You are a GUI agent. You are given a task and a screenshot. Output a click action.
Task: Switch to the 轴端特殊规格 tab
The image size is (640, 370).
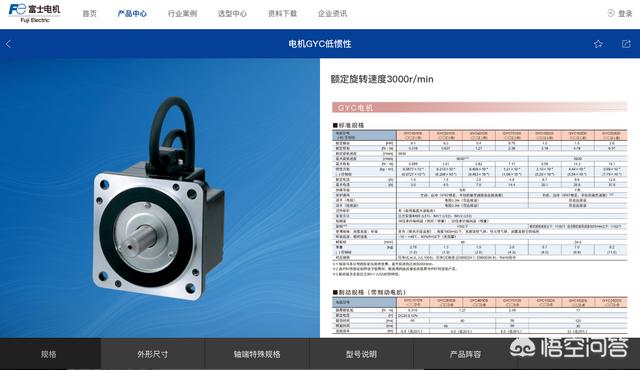(257, 354)
